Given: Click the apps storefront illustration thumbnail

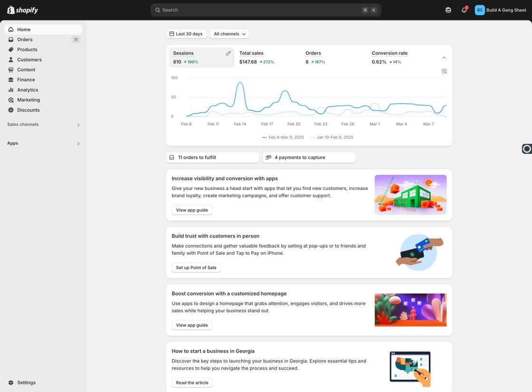Looking at the screenshot, I should (410, 195).
